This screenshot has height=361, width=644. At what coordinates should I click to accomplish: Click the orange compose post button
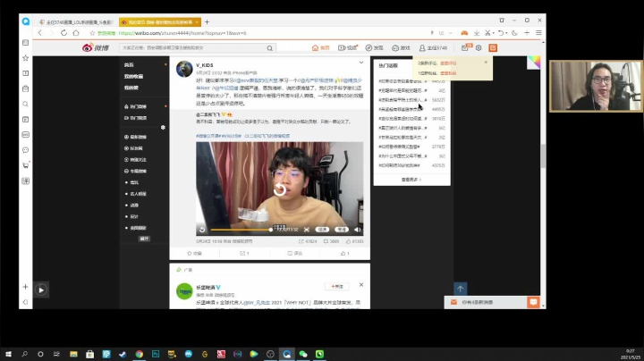493,48
